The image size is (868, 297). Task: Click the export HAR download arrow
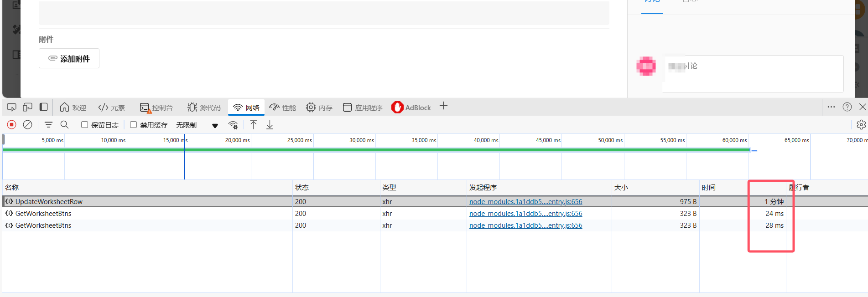coord(270,125)
